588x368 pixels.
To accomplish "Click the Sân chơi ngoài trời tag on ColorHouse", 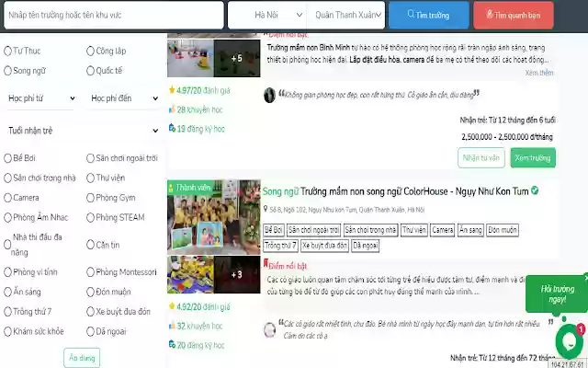I will [313, 230].
